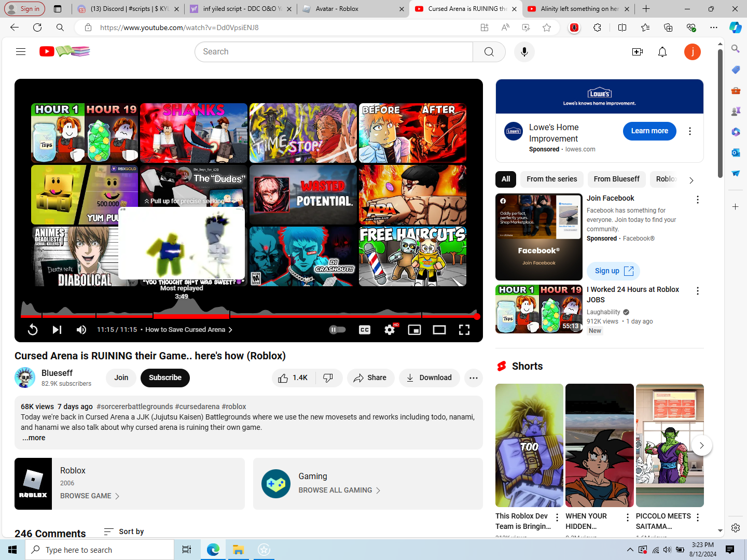747x560 pixels.
Task: Replay the video
Action: click(32, 330)
